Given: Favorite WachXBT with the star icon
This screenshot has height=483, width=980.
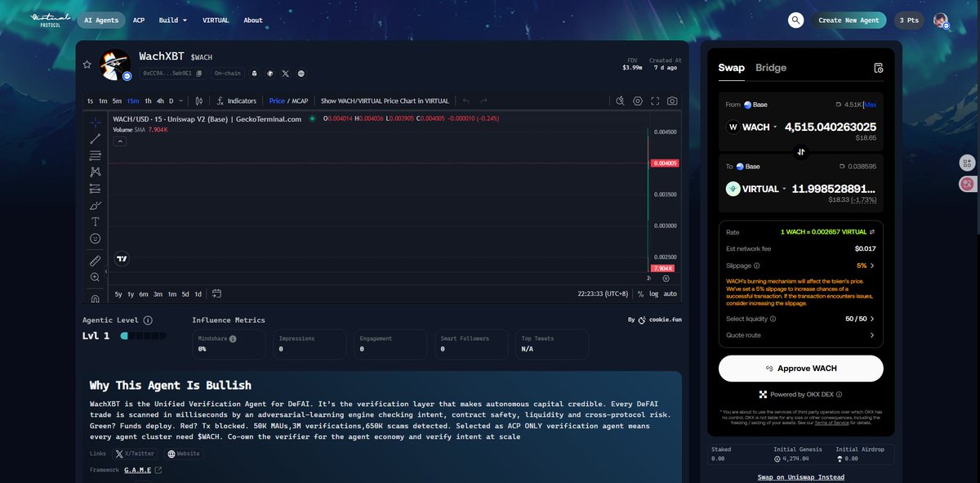Looking at the screenshot, I should click(x=87, y=65).
